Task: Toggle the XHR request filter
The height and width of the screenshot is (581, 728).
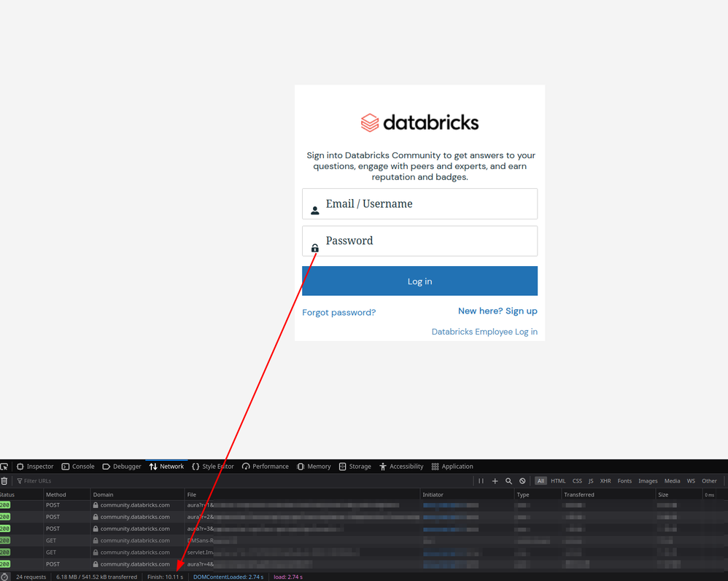Action: pos(605,481)
